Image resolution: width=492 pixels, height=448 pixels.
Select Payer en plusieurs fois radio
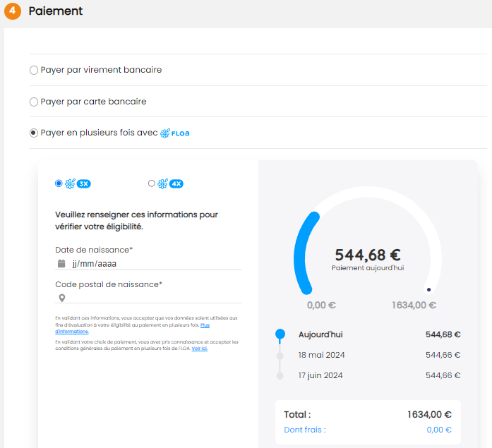(x=34, y=133)
